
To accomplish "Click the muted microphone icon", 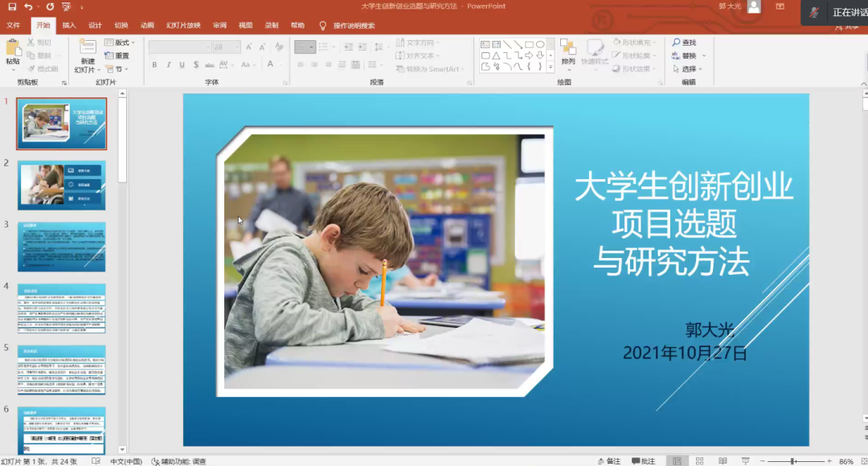I will tap(813, 12).
